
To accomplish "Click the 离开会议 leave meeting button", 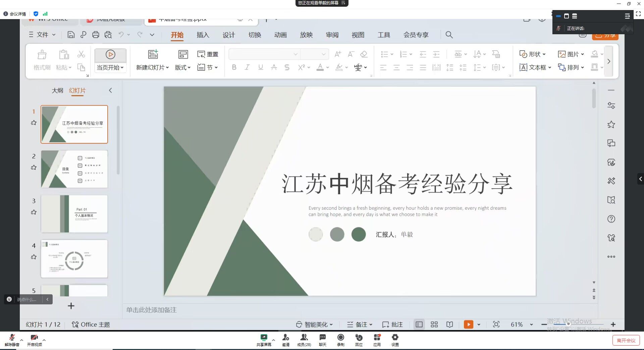I will coord(626,340).
